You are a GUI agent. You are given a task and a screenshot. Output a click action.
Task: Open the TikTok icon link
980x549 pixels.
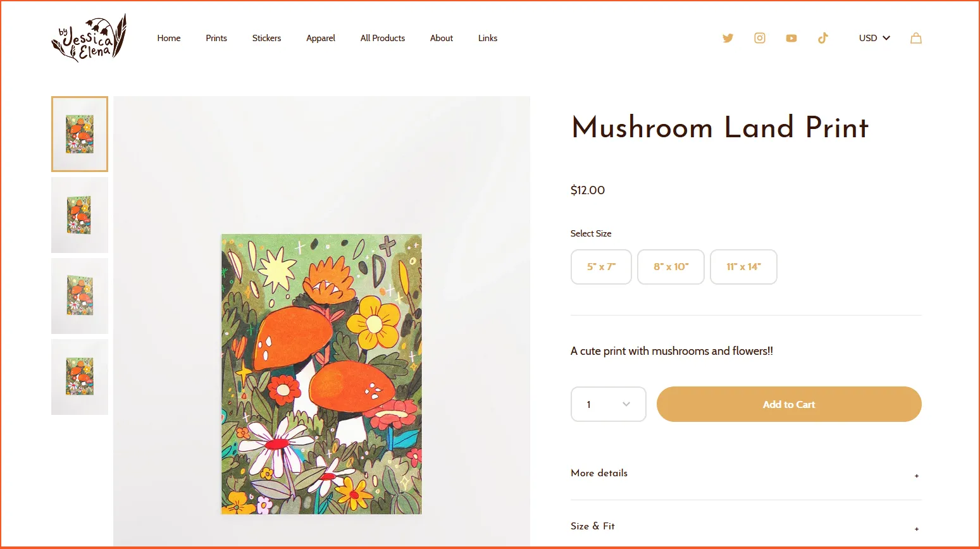point(822,38)
